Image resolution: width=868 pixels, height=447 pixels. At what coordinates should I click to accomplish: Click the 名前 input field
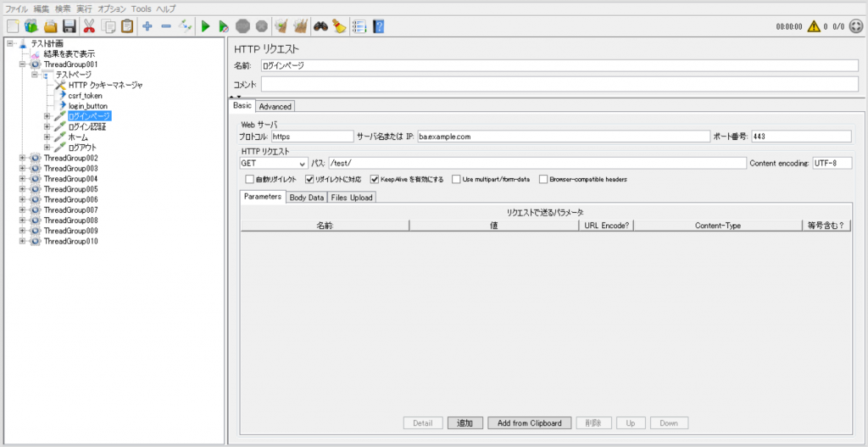559,65
